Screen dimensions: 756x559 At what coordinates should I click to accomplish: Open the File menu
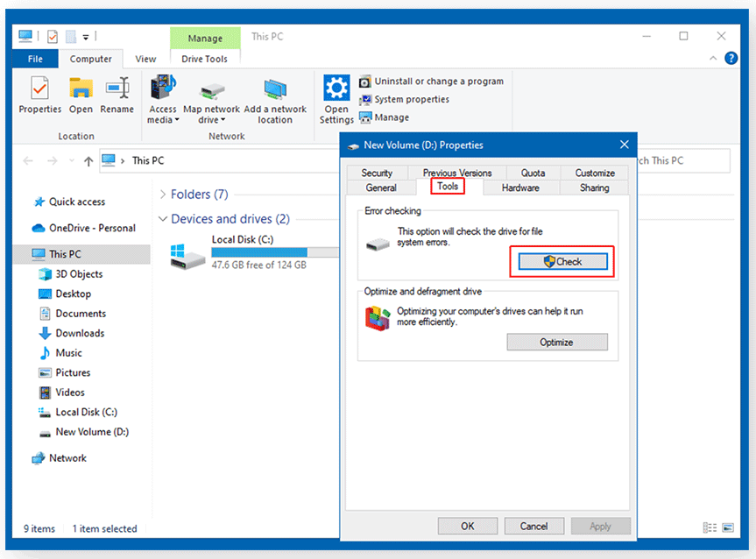tap(35, 60)
